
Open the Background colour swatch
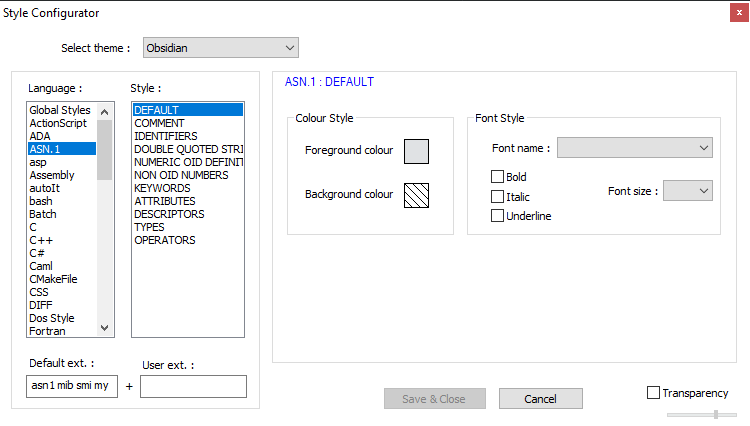(x=416, y=195)
